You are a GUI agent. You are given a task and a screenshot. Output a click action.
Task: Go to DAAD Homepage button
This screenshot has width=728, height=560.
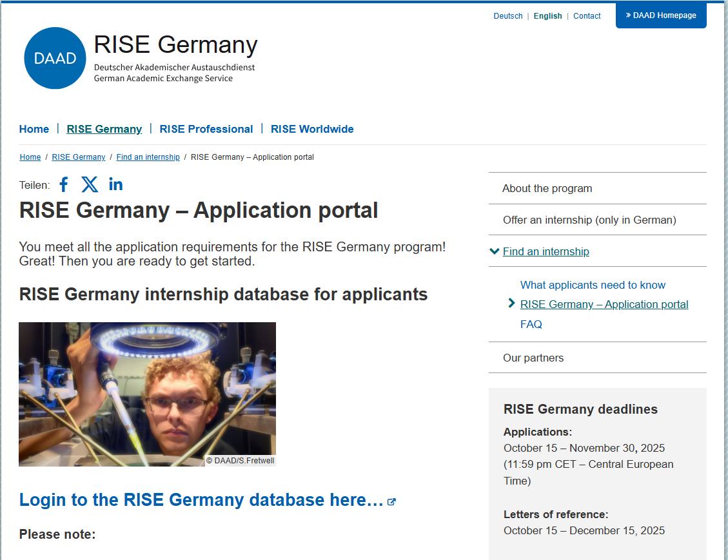(661, 15)
